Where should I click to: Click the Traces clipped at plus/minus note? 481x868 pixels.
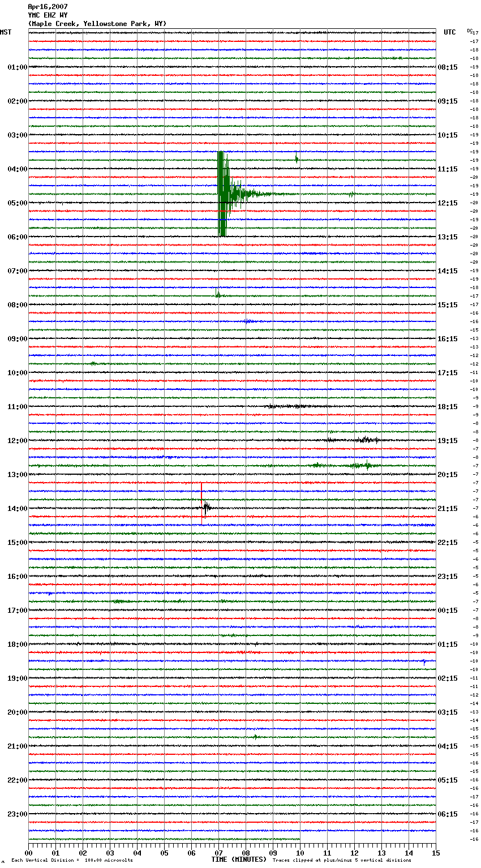(x=342, y=860)
